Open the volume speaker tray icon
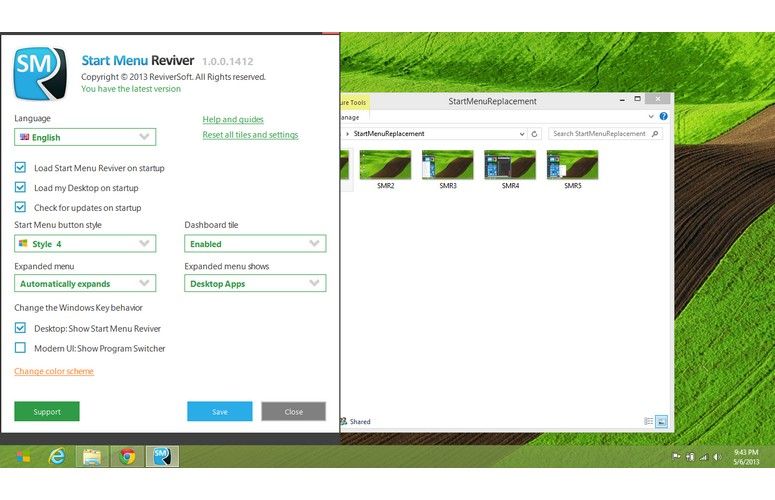The image size is (775, 500). [x=717, y=457]
